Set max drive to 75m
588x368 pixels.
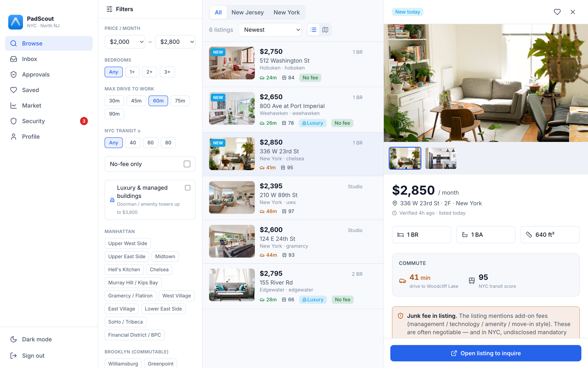coord(180,101)
